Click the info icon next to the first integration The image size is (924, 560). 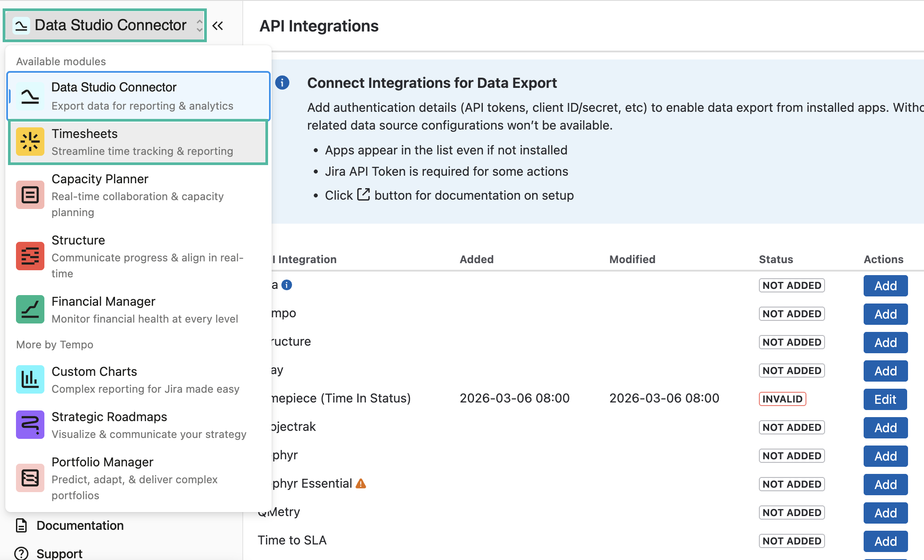click(x=287, y=285)
